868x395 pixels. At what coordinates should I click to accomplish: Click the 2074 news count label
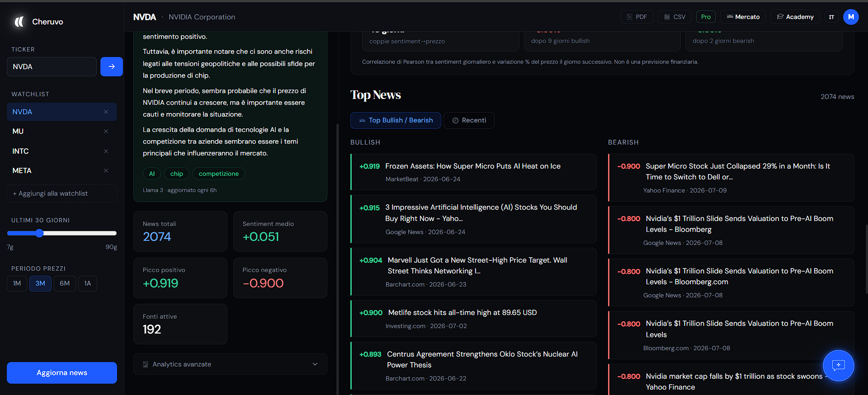pyautogui.click(x=837, y=97)
